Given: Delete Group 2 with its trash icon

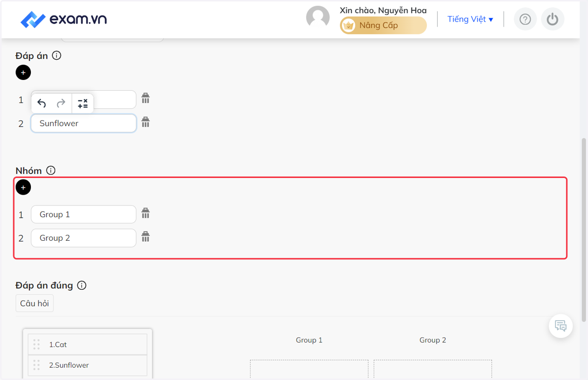Looking at the screenshot, I should pos(146,236).
